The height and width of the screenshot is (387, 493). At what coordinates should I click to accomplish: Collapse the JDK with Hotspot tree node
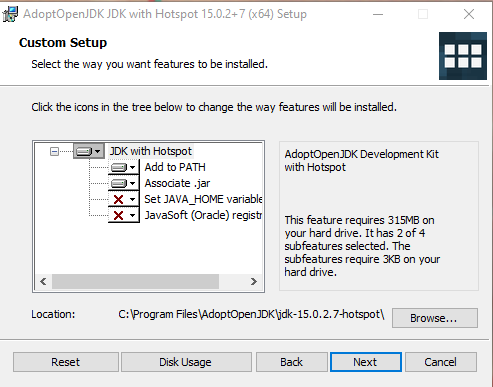[x=54, y=152]
